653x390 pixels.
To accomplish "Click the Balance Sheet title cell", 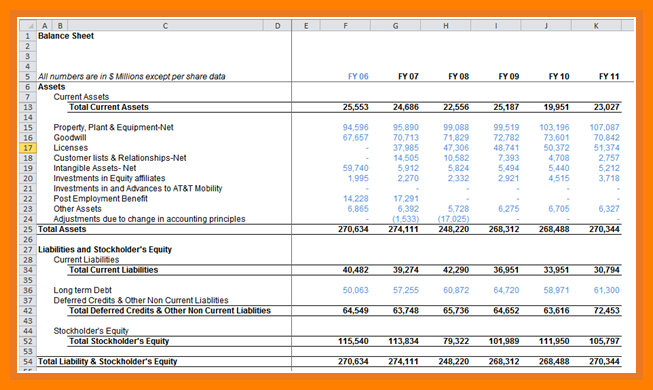I will pyautogui.click(x=66, y=36).
